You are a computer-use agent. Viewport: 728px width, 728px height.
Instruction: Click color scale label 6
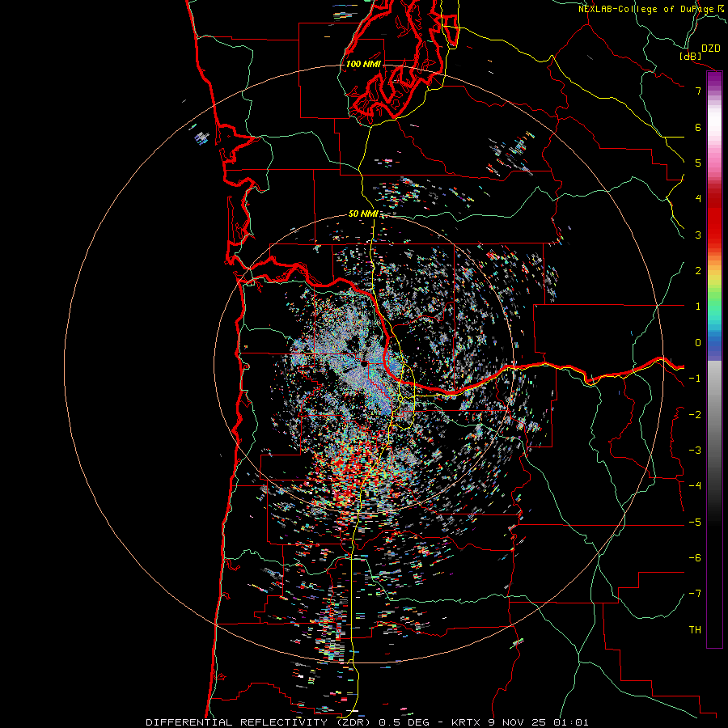click(698, 127)
